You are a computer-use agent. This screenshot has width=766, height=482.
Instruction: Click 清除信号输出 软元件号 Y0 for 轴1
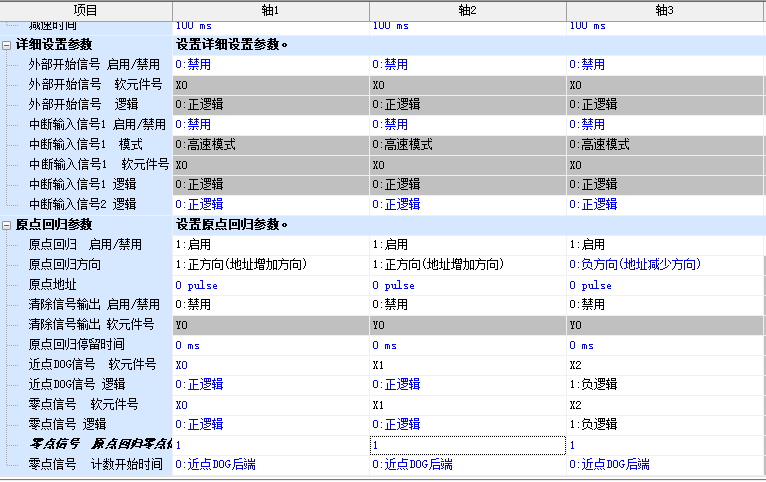tap(271, 325)
